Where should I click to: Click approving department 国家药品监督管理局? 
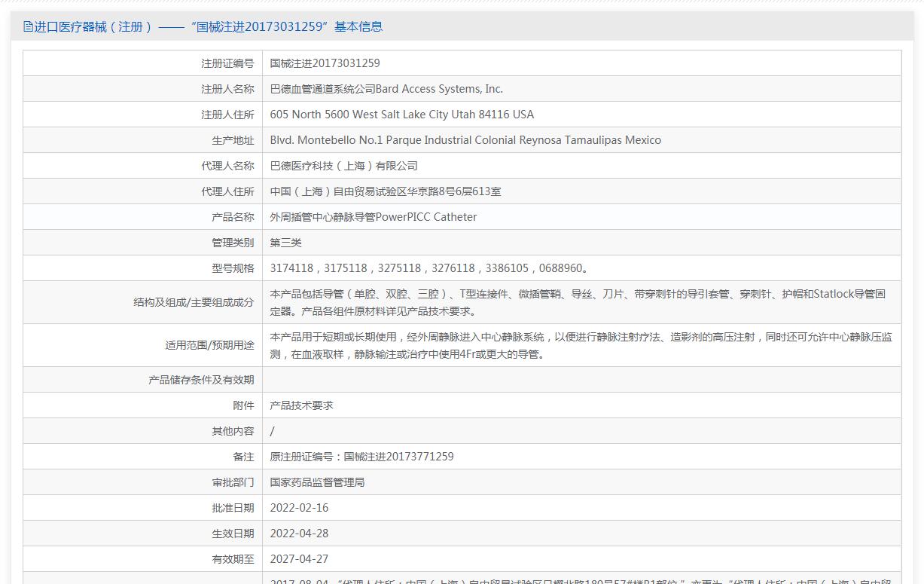tap(317, 482)
